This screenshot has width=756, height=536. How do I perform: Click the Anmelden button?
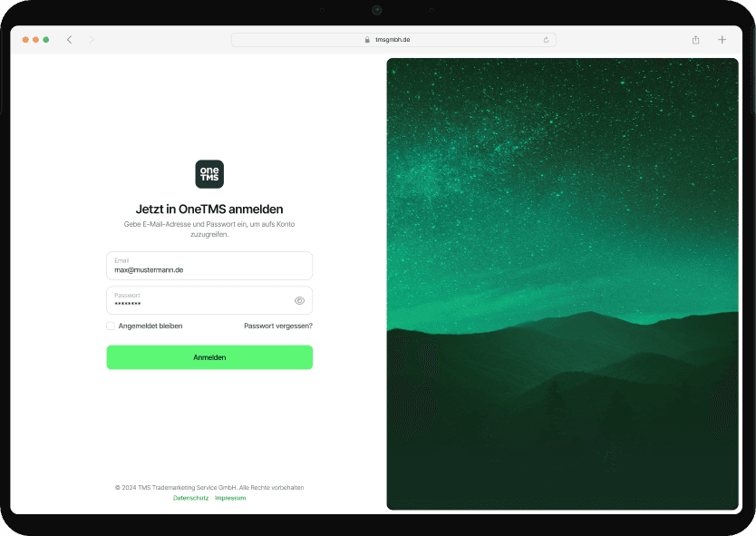(209, 357)
